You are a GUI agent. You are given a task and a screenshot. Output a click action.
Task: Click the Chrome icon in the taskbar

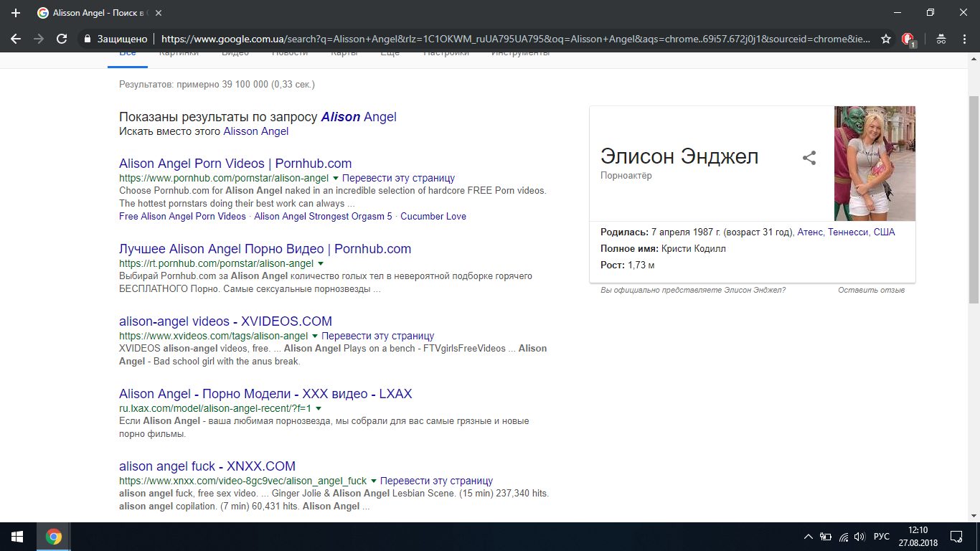[x=54, y=537]
